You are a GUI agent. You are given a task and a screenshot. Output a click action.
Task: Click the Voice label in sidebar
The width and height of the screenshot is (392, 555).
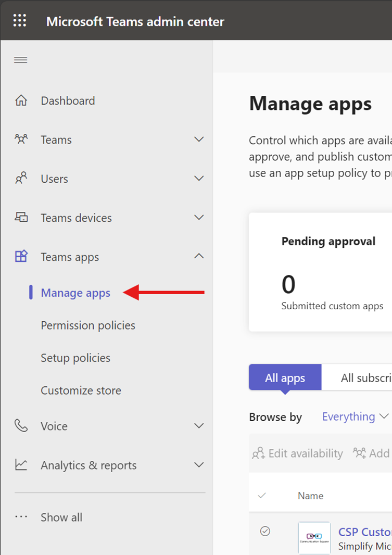[x=54, y=426]
